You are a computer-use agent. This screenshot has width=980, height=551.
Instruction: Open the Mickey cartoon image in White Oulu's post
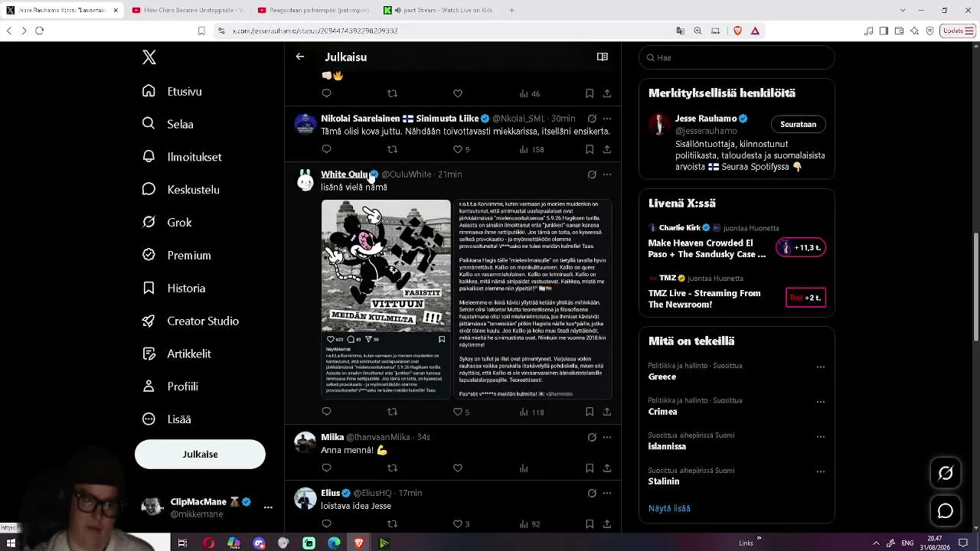click(387, 299)
